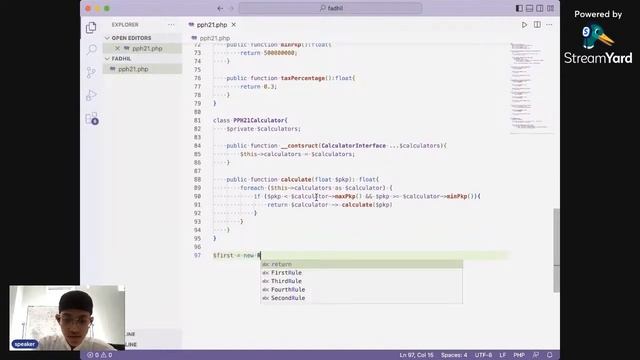The image size is (640, 360).
Task: Open notifications bell in status bar
Action: [549, 355]
